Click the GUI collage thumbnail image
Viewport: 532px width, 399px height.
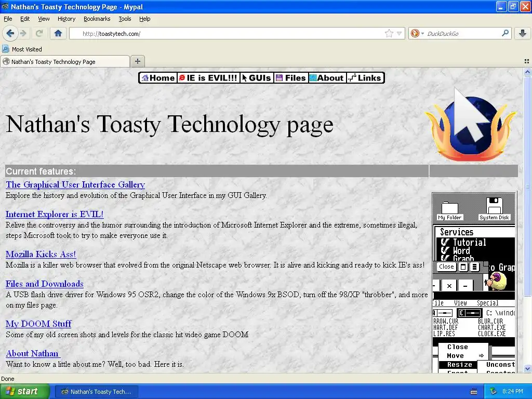pyautogui.click(x=474, y=282)
